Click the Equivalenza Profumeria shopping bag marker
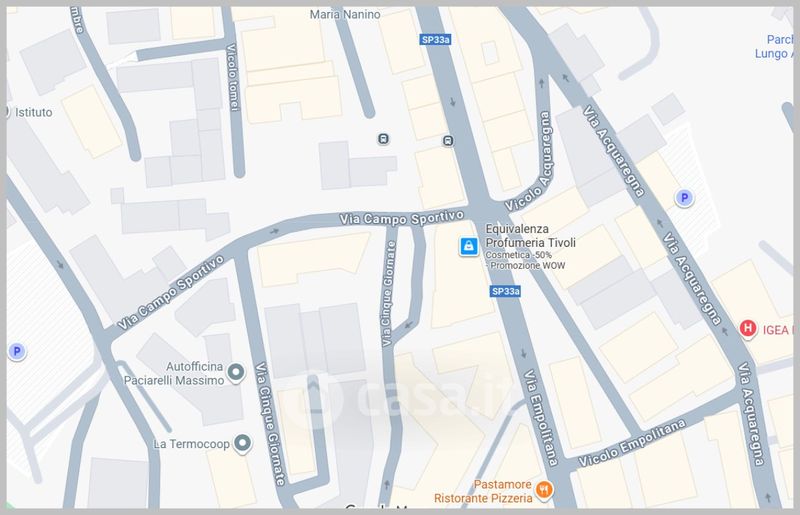The width and height of the screenshot is (800, 515). [x=467, y=246]
